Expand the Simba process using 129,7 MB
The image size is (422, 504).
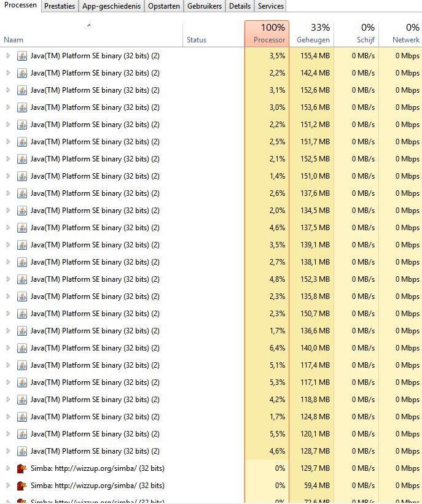(x=9, y=468)
